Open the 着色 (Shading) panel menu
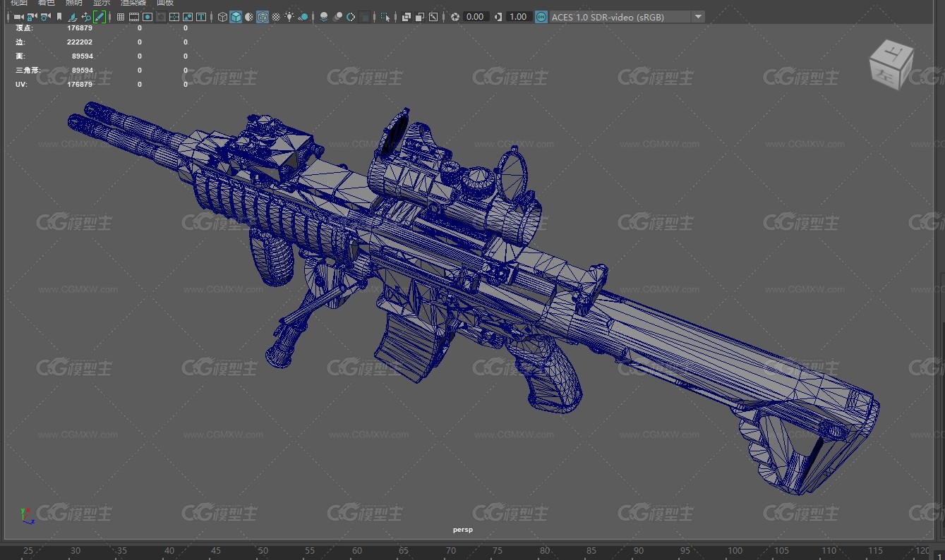The height and width of the screenshot is (560, 945). [46, 3]
